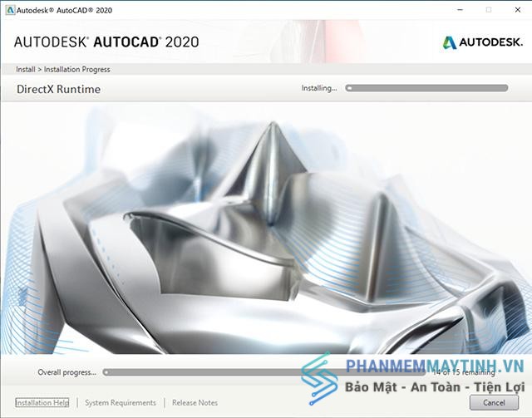Click the Autodesk logo in the header
The image size is (532, 418).
point(482,42)
